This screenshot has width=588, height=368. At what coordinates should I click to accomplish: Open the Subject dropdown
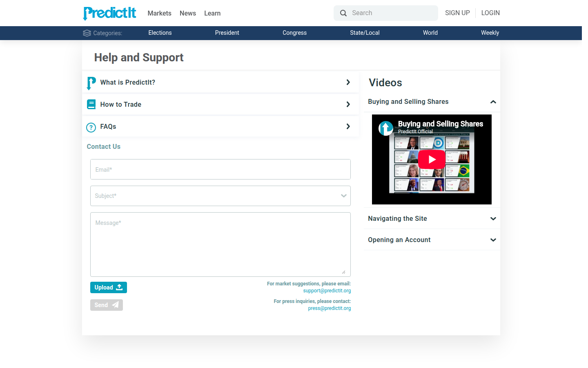click(220, 196)
